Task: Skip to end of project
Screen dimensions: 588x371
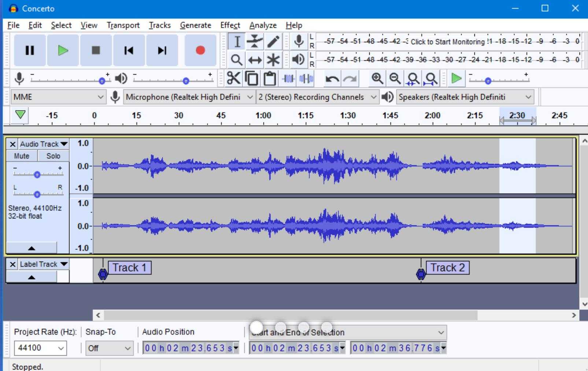Action: (162, 50)
